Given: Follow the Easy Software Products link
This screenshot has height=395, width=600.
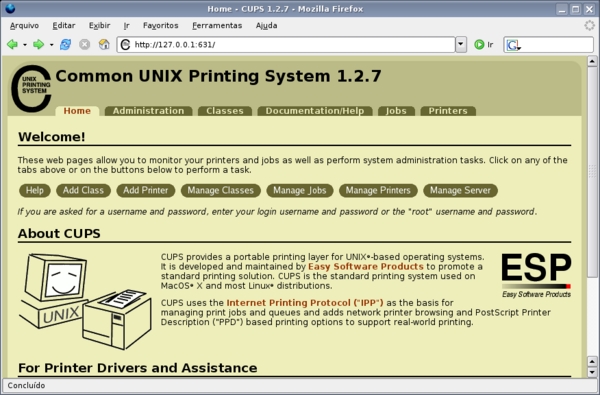Looking at the screenshot, I should click(x=366, y=266).
